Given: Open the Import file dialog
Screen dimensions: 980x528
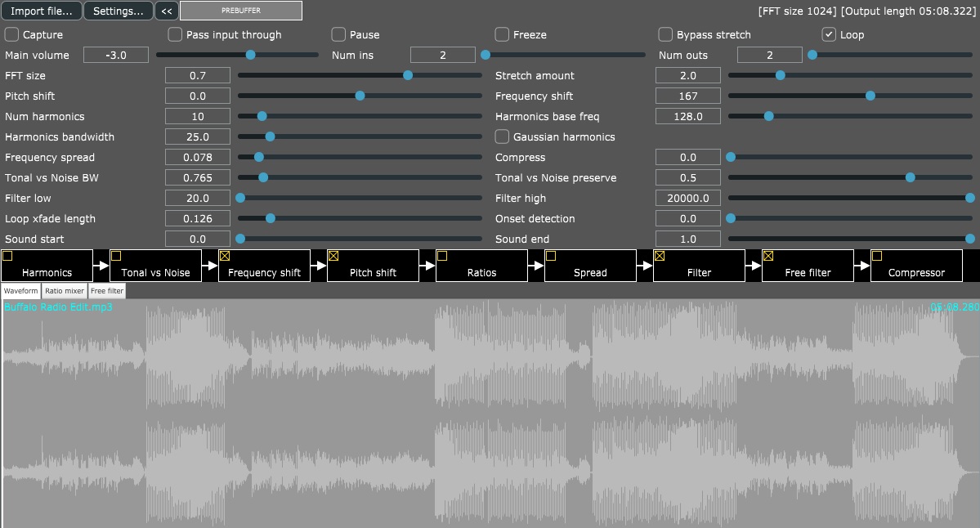Looking at the screenshot, I should click(41, 11).
